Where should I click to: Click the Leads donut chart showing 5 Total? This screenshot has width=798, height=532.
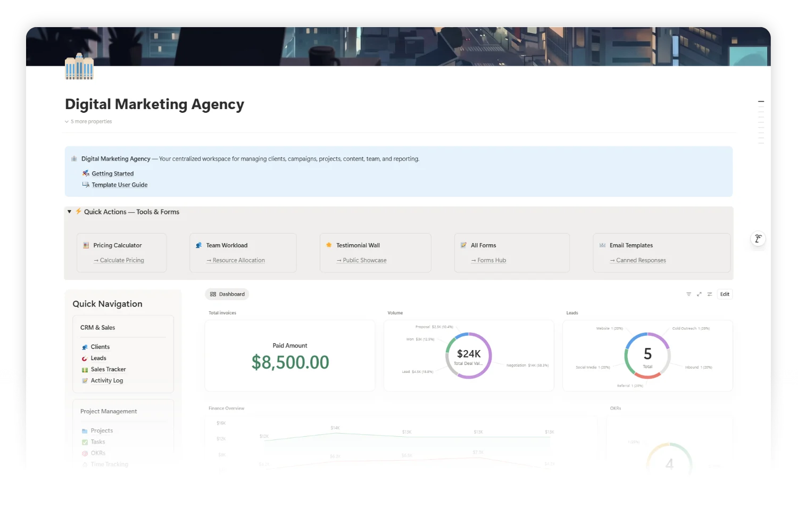tap(647, 355)
